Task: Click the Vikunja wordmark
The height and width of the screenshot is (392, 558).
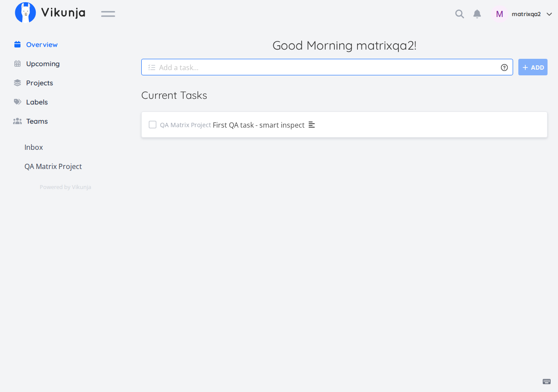Action: tap(63, 13)
